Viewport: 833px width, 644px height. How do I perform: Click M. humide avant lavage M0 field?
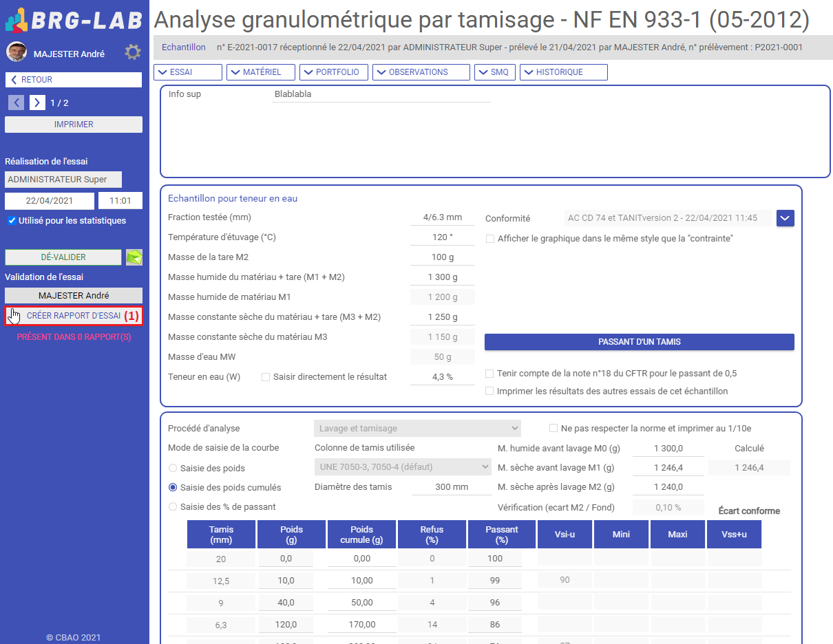tap(668, 448)
